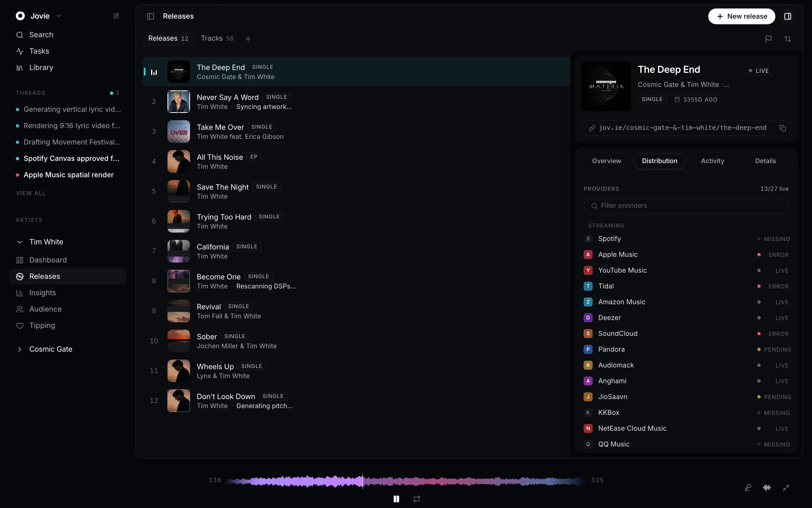This screenshot has width=812, height=508.
Task: Toggle the waveform view icon
Action: (767, 488)
